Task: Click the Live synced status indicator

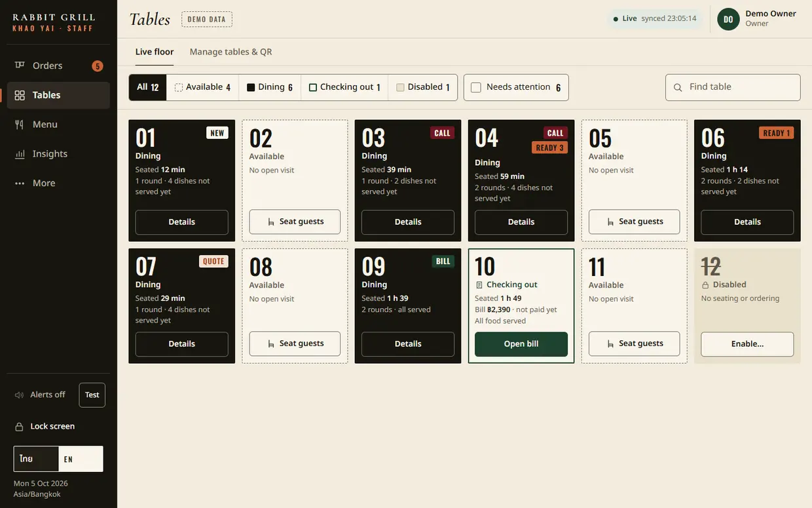Action: click(655, 19)
